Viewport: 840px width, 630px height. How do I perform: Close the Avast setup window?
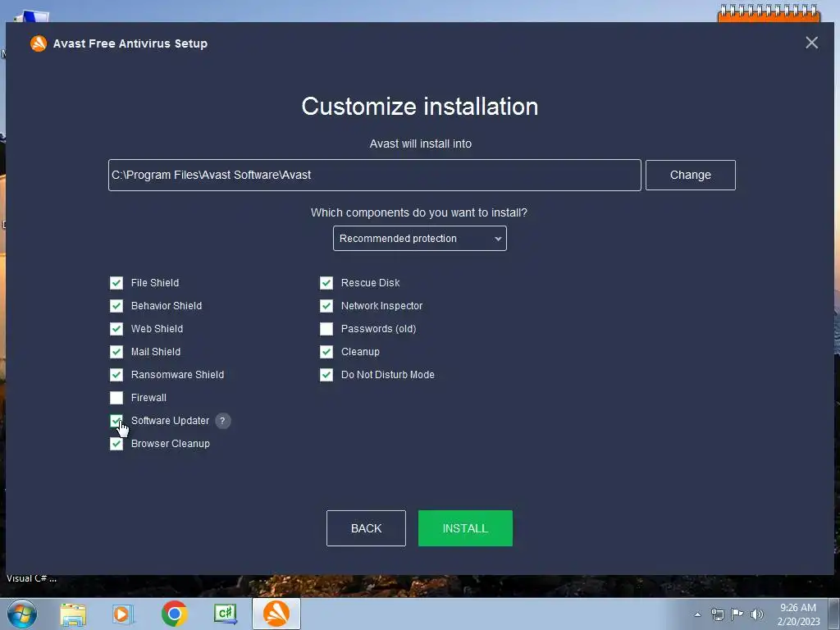click(x=811, y=43)
